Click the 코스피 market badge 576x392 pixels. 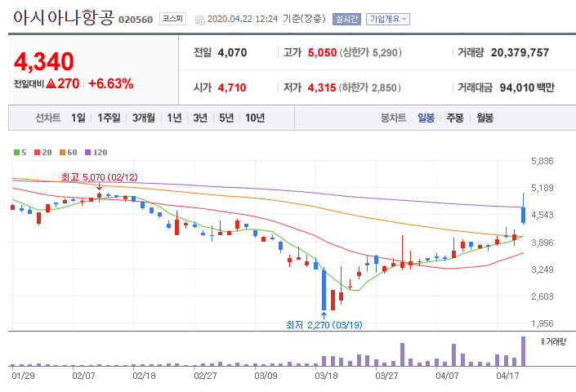coord(172,19)
